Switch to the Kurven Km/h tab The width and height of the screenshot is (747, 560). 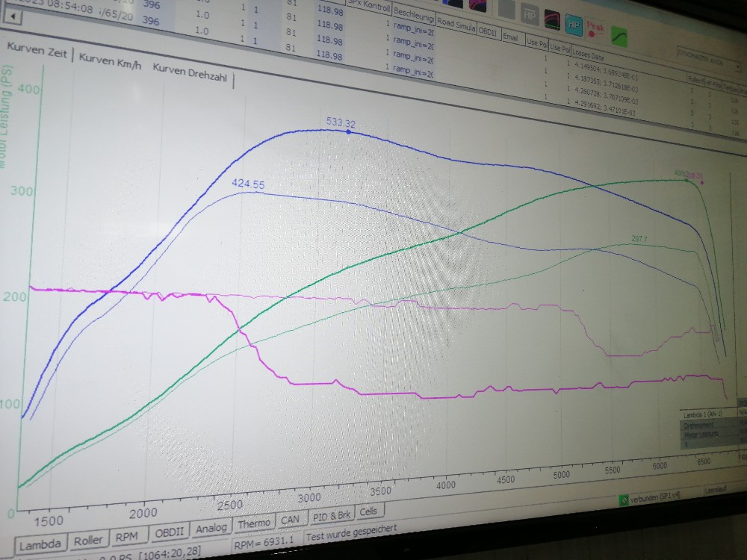coord(110,63)
